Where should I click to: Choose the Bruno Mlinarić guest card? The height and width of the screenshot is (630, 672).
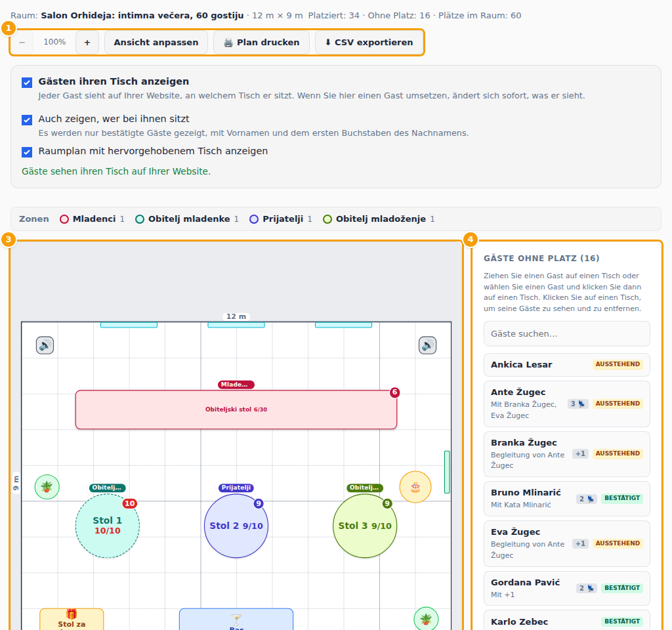[x=566, y=499]
